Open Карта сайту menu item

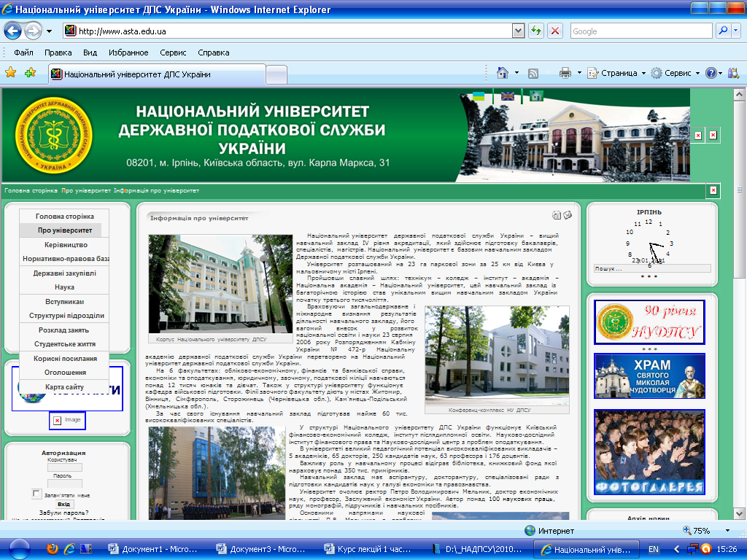tap(64, 387)
